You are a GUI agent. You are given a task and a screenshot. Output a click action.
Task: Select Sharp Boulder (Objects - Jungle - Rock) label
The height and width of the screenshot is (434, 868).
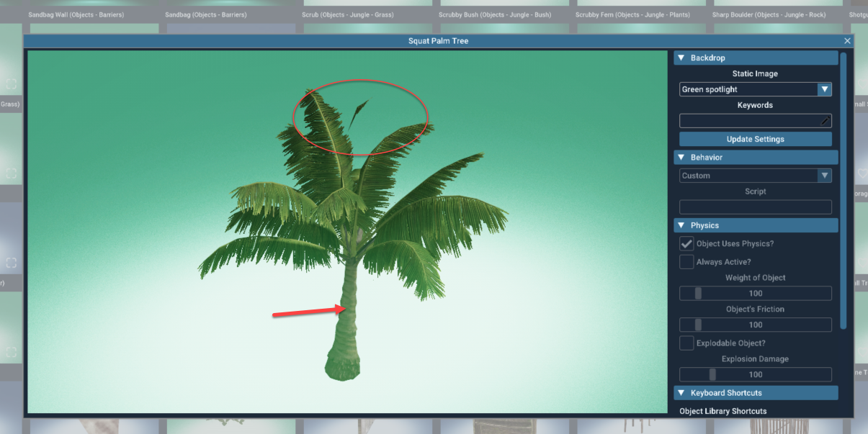click(x=769, y=14)
